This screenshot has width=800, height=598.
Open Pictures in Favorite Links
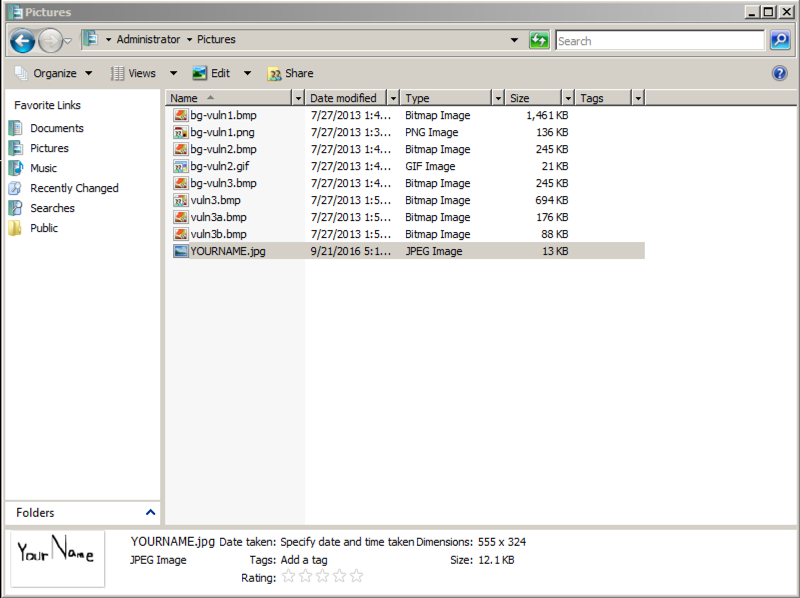[49, 148]
